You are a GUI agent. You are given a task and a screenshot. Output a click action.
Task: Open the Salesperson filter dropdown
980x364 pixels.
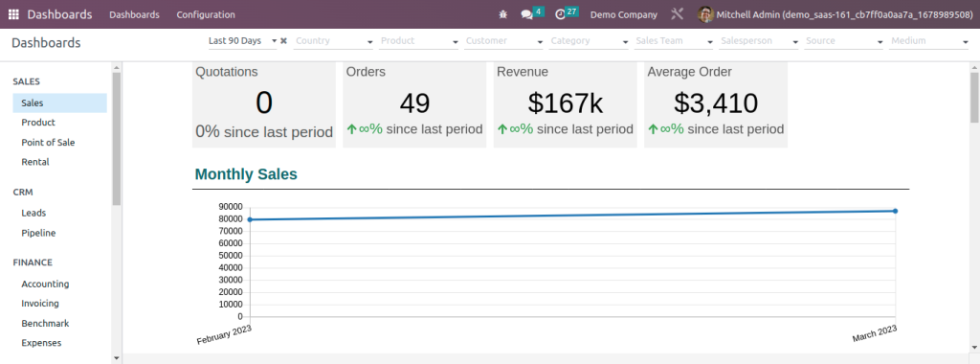coord(759,41)
